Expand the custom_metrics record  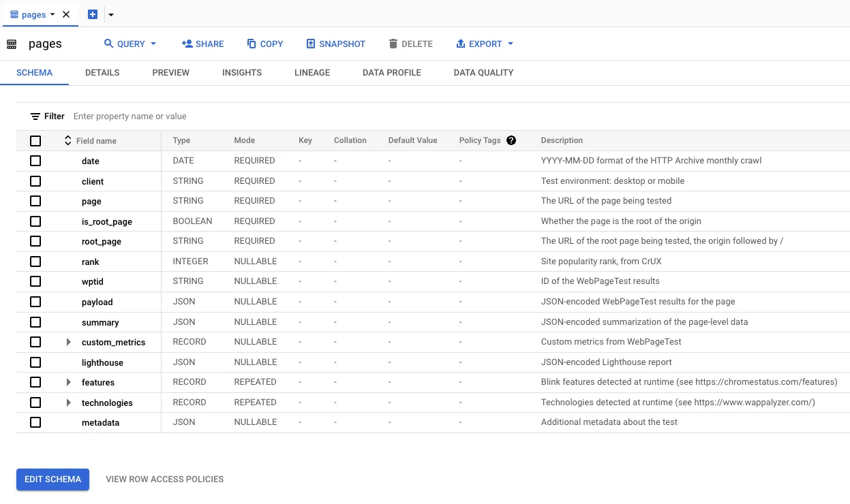coord(68,342)
